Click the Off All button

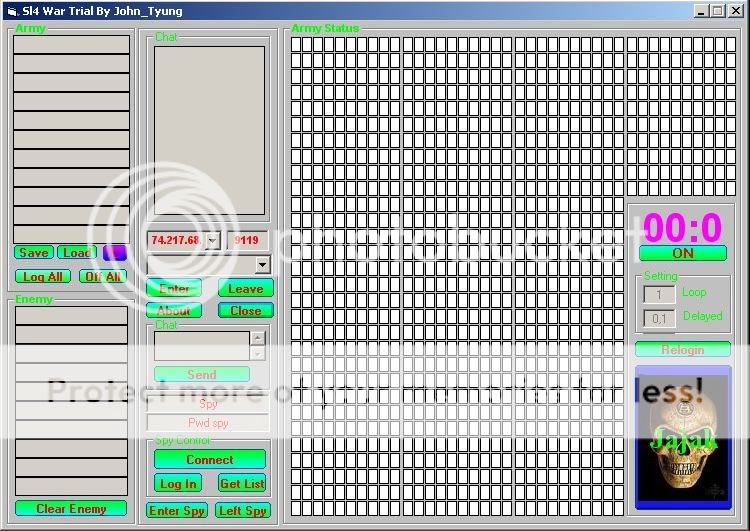[x=103, y=277]
